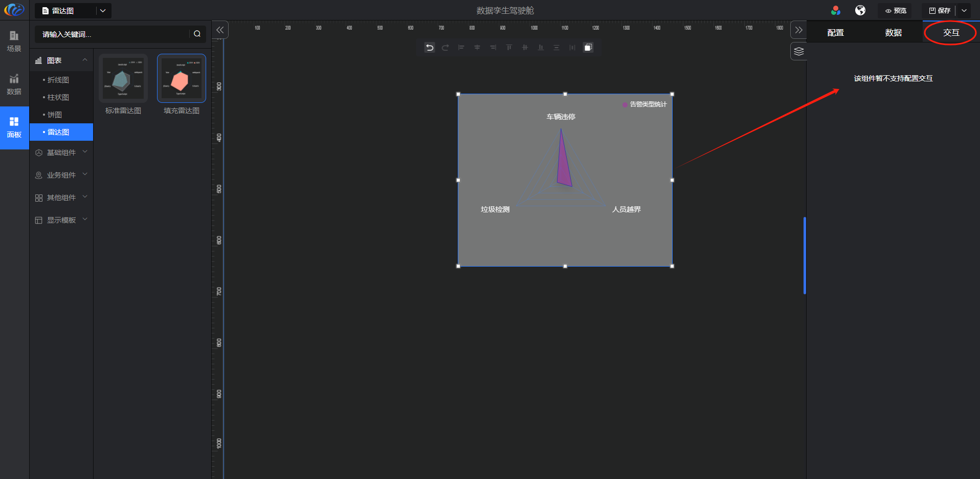Switch to the 配置 tab
The width and height of the screenshot is (980, 479).
tap(835, 33)
